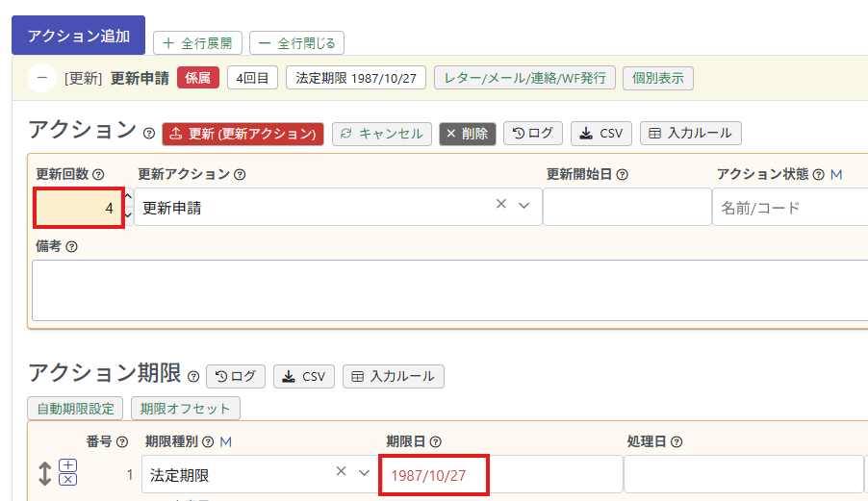This screenshot has height=501, width=868.
Task: Click help icon beside 更新回数 label
Action: point(98,175)
